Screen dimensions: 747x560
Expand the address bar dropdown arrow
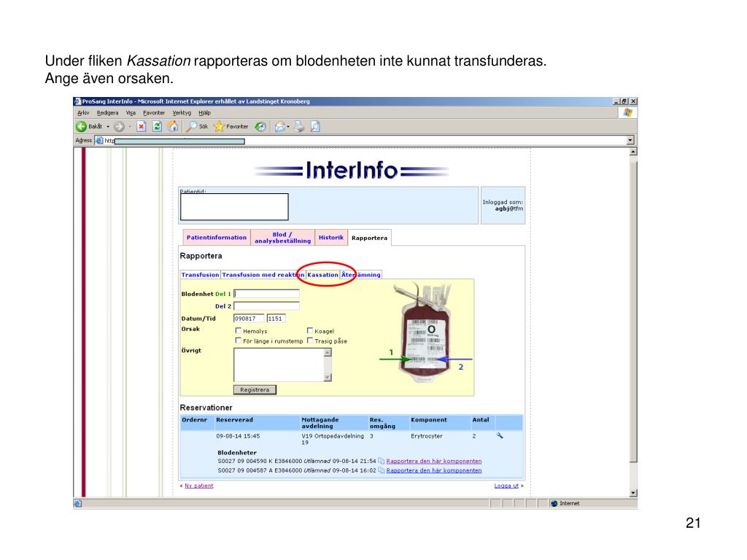pyautogui.click(x=630, y=141)
